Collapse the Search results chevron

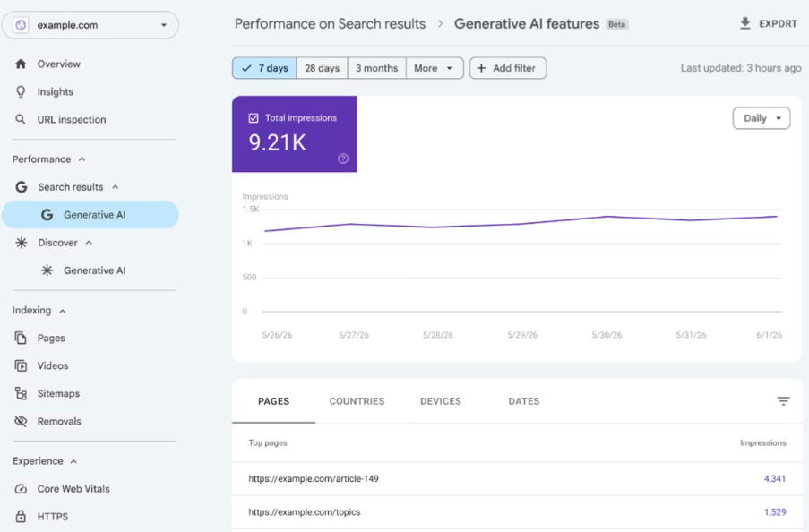(116, 187)
